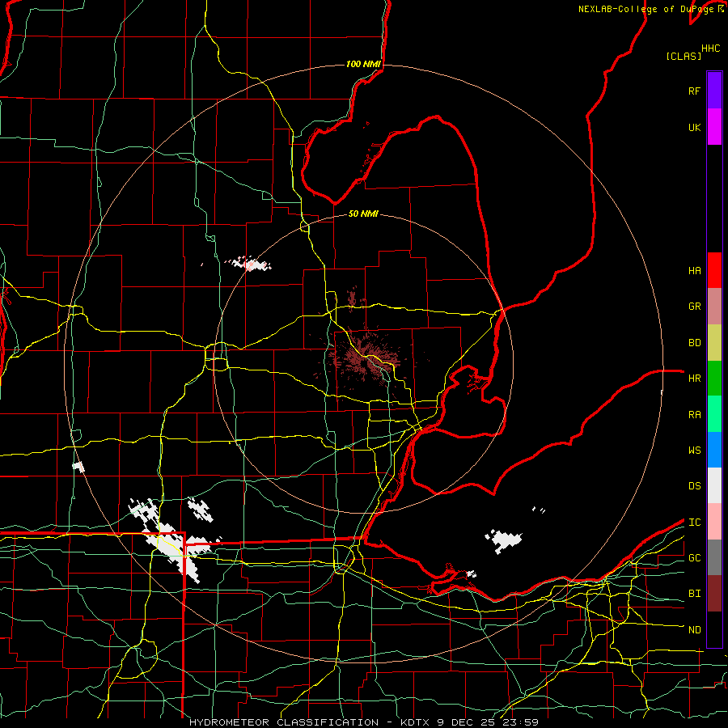Click the BD label in the legend
The height and width of the screenshot is (728, 728).
pyautogui.click(x=694, y=343)
